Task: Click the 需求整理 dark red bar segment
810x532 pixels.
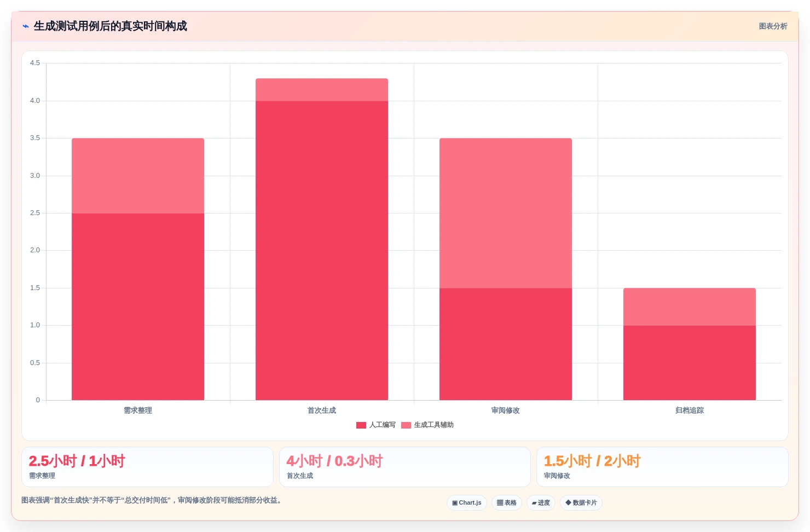Action: pos(138,307)
